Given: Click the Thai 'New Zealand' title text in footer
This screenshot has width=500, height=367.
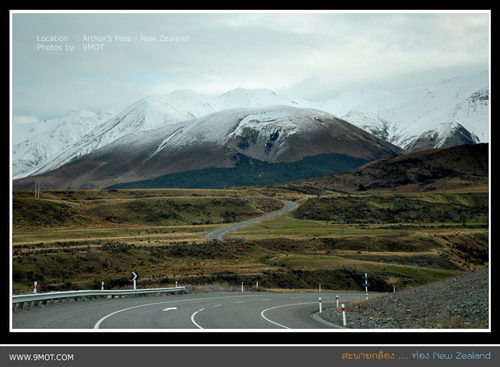Looking at the screenshot, I should [416, 356].
